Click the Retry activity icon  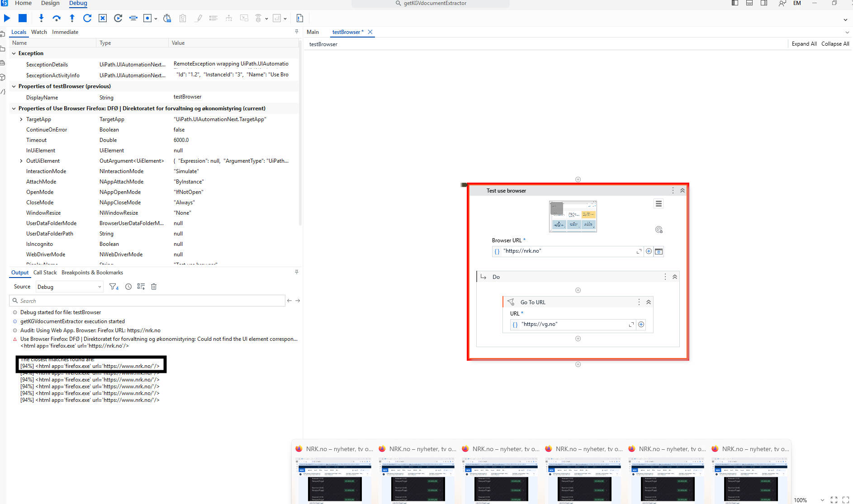click(x=87, y=18)
